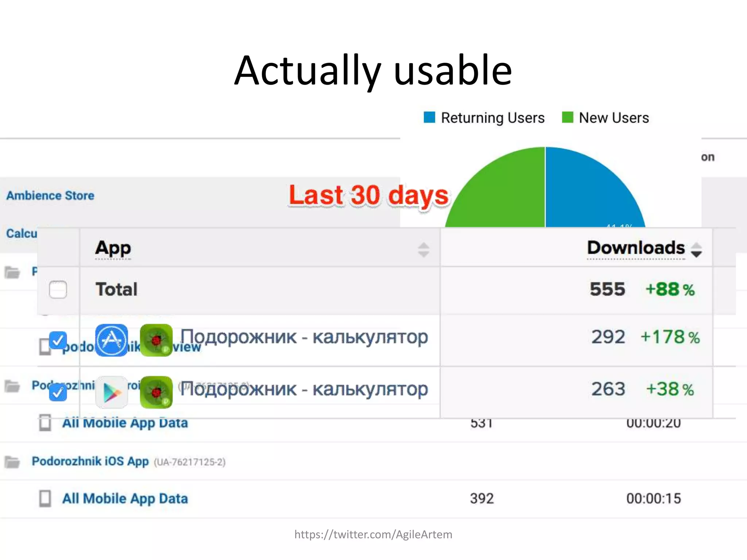Sort table by App column arrows

[x=423, y=249]
